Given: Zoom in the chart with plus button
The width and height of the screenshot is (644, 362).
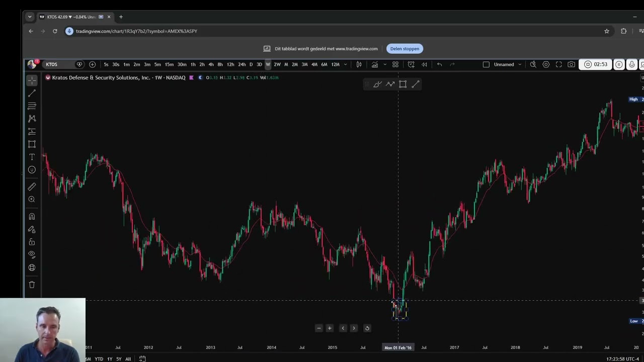Looking at the screenshot, I should pyautogui.click(x=330, y=328).
